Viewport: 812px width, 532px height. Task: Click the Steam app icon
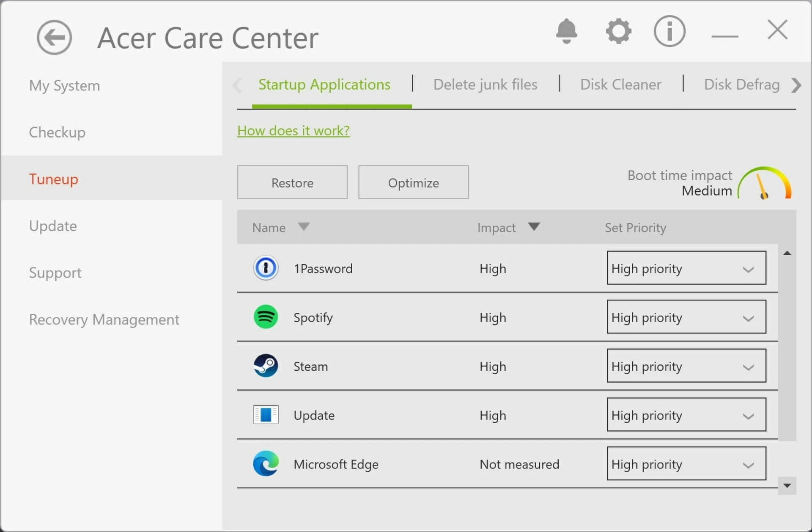pyautogui.click(x=266, y=366)
